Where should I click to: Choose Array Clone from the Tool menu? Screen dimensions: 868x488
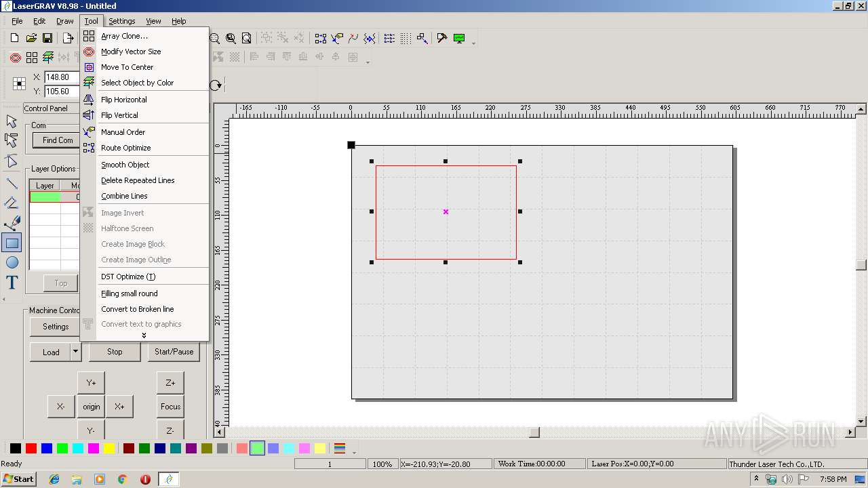[144, 36]
